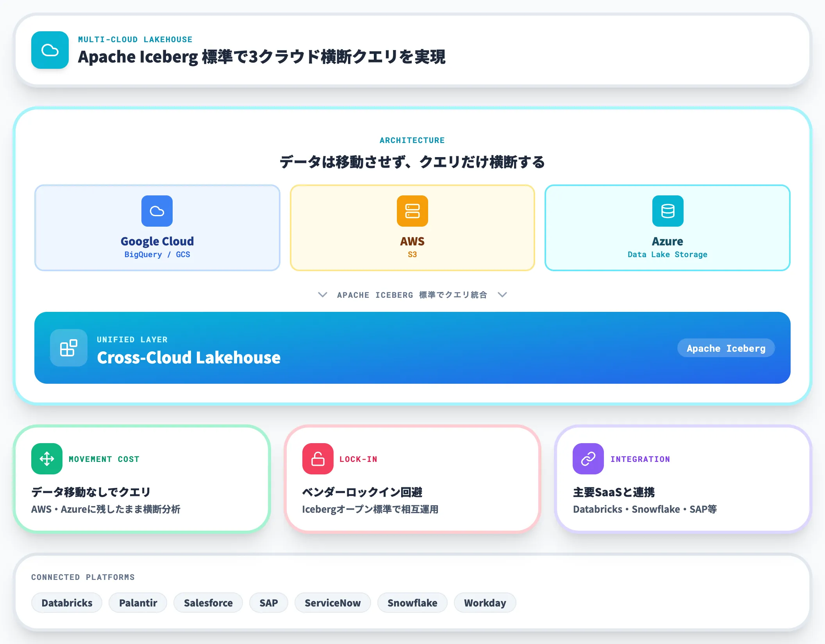
Task: Click the red Lock-In padlock icon
Action: pos(318,459)
